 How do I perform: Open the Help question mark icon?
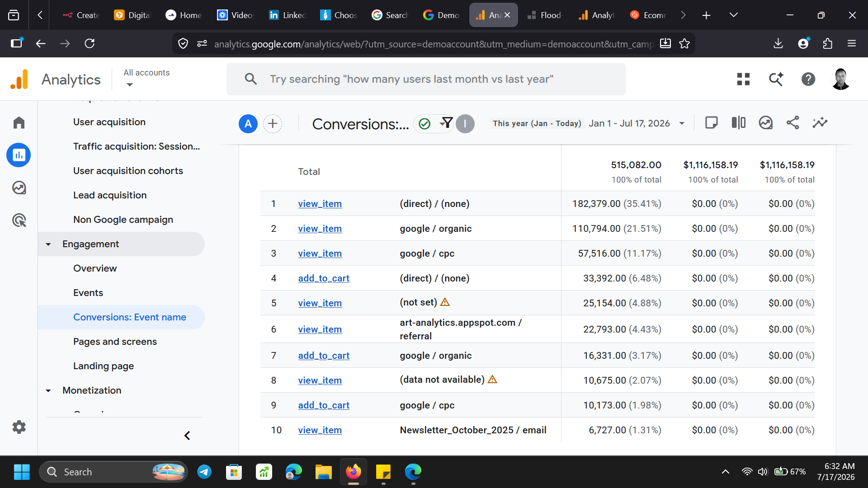pos(808,79)
